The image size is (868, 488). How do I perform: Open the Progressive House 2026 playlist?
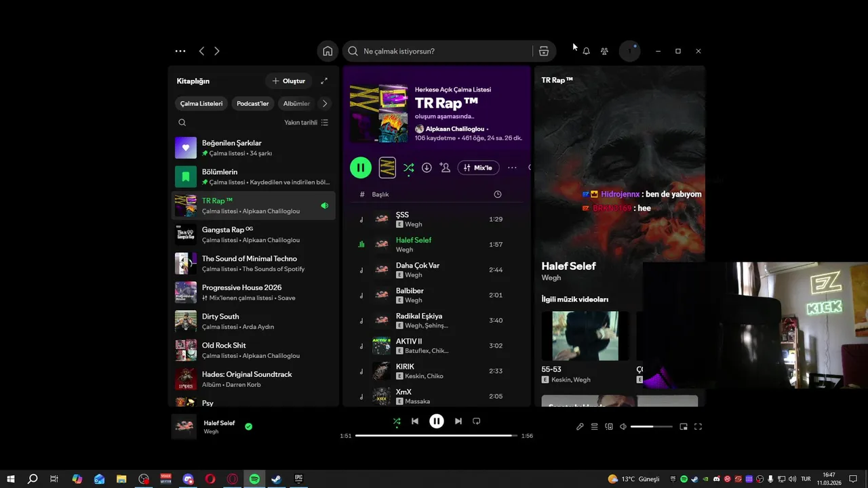[254, 292]
